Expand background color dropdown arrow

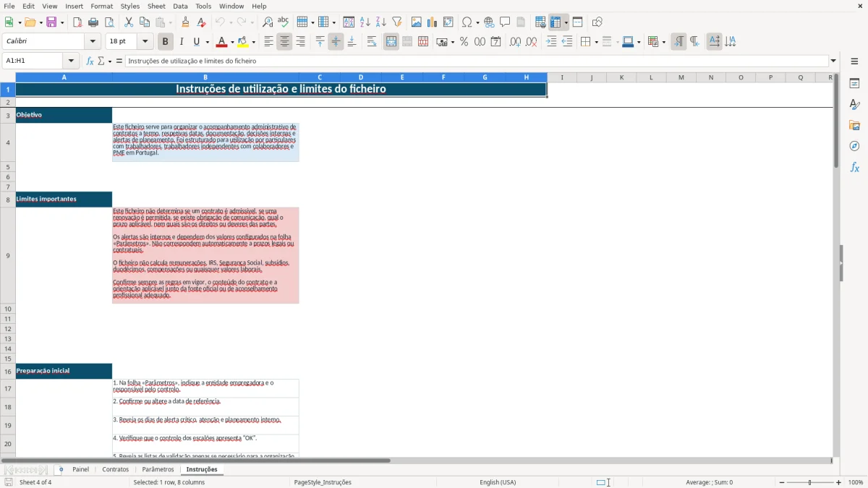pyautogui.click(x=254, y=42)
